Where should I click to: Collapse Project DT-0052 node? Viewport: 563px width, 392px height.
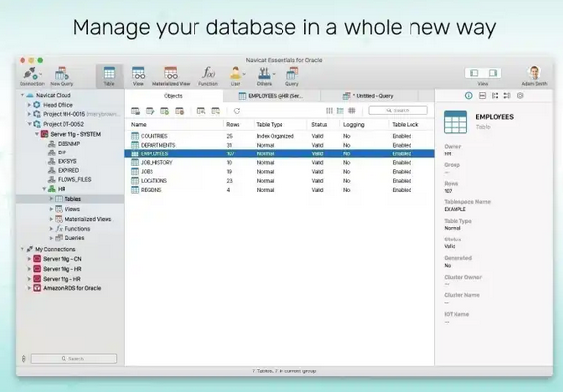[x=29, y=124]
